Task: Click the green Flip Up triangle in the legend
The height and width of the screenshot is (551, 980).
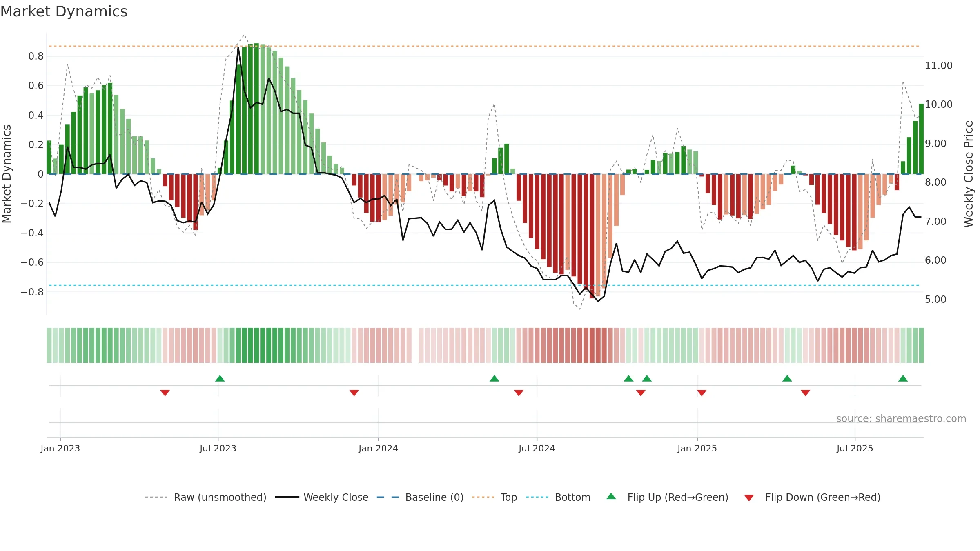Action: point(611,496)
